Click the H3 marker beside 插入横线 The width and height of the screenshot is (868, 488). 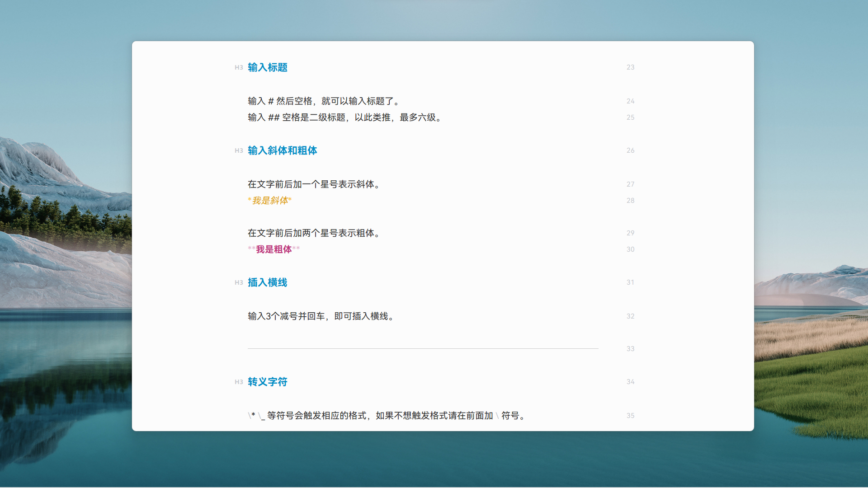239,283
